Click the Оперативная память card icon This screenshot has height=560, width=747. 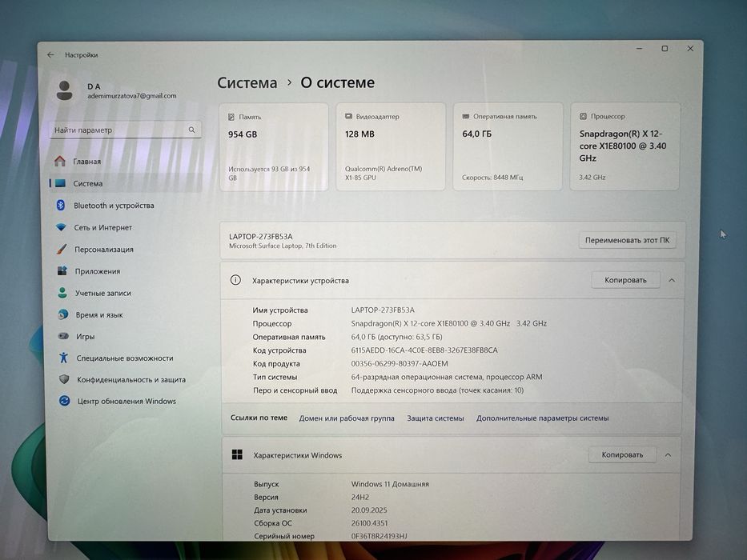pyautogui.click(x=465, y=116)
